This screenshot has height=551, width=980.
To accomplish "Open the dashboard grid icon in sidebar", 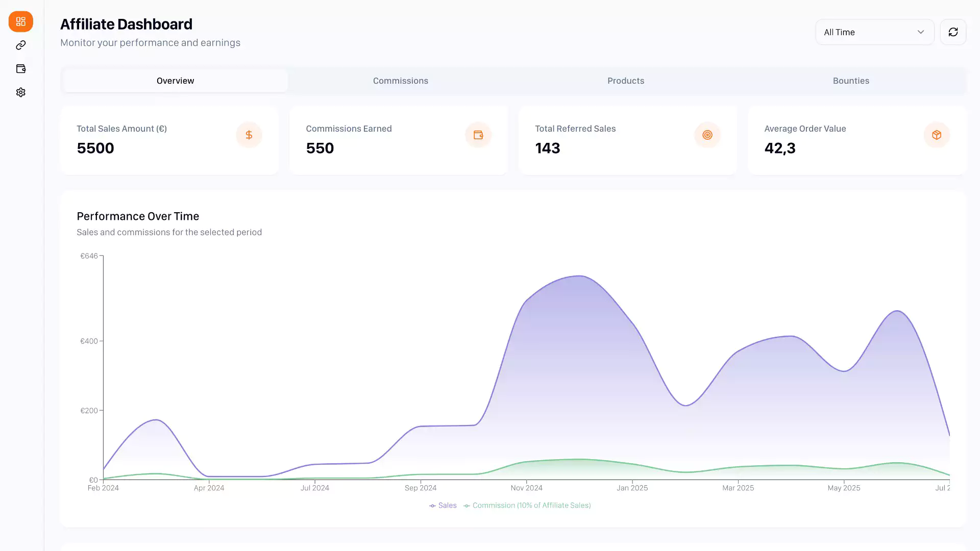I will (x=20, y=21).
